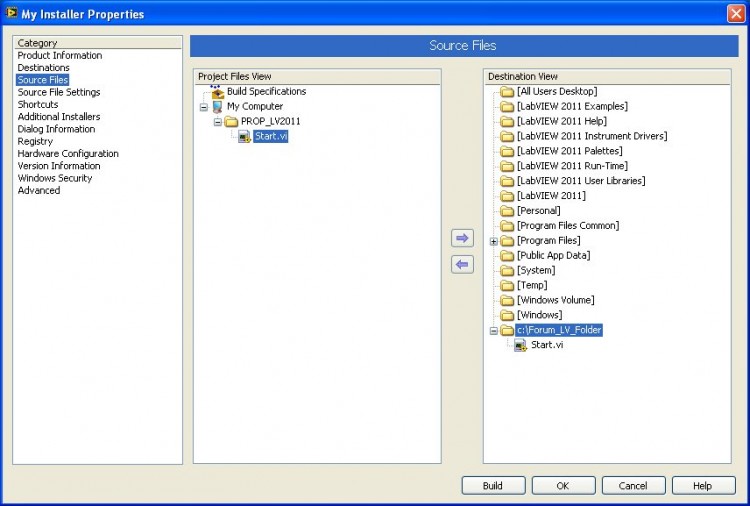Click the [System] folder icon

(507, 270)
